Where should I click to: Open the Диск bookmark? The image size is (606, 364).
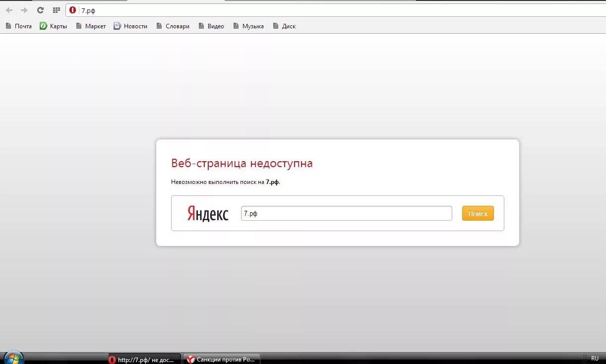pyautogui.click(x=284, y=26)
